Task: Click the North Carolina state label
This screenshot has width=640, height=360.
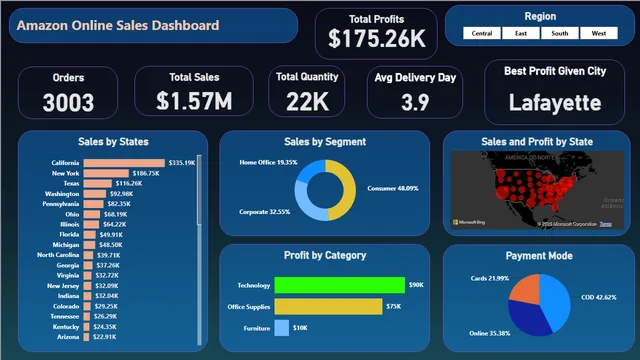Action: [58, 255]
